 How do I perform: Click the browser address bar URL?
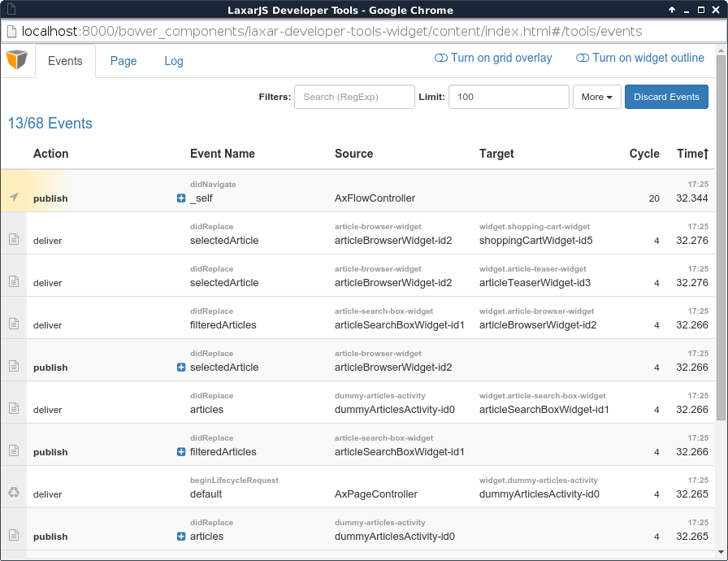tap(332, 31)
